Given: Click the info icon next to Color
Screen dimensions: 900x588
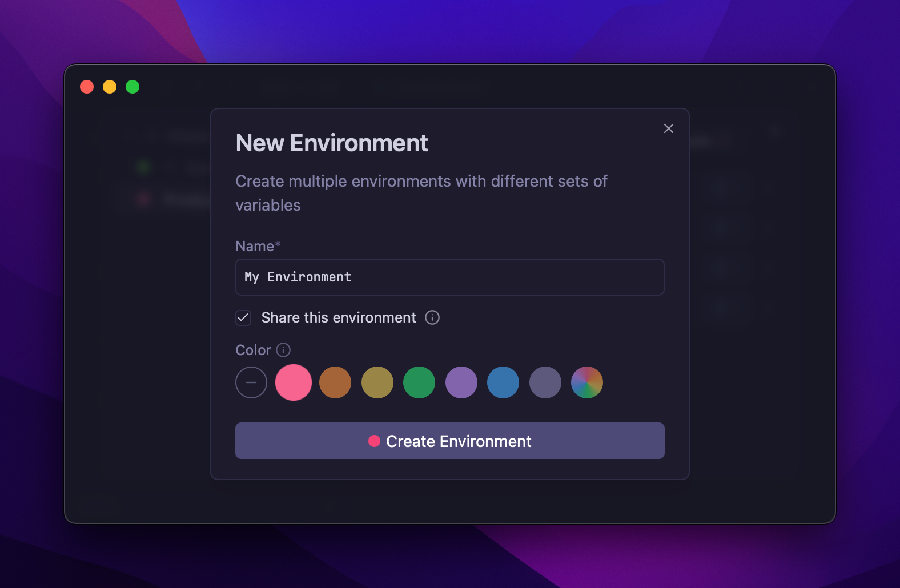Looking at the screenshot, I should coord(283,350).
